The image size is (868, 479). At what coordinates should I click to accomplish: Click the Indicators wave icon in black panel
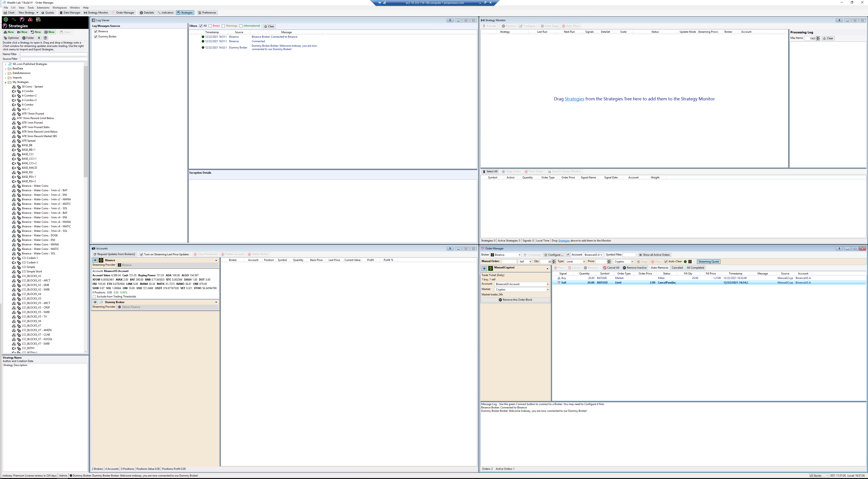pos(14,20)
